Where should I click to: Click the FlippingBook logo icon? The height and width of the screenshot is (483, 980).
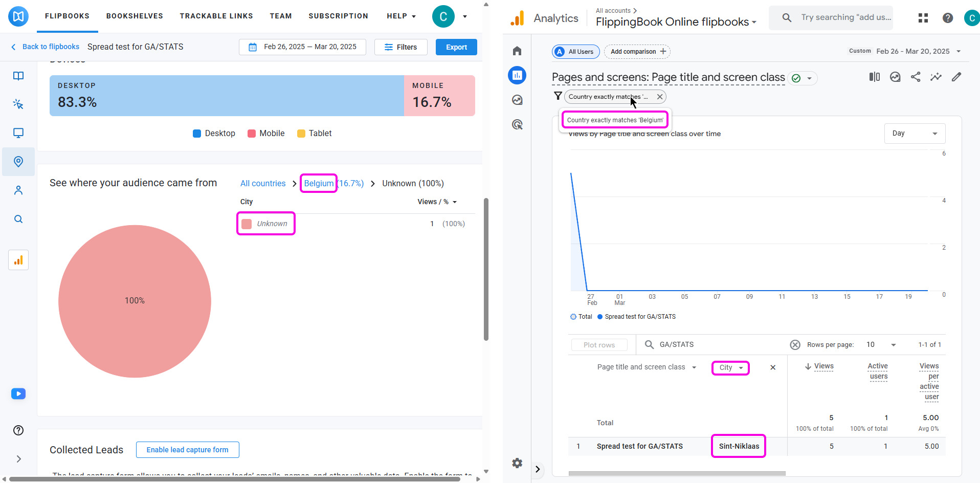[18, 16]
